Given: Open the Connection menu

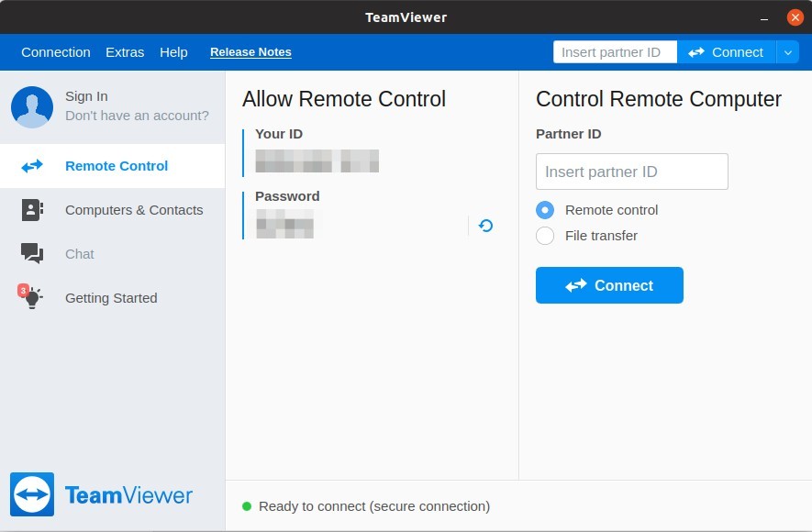Looking at the screenshot, I should [x=56, y=52].
